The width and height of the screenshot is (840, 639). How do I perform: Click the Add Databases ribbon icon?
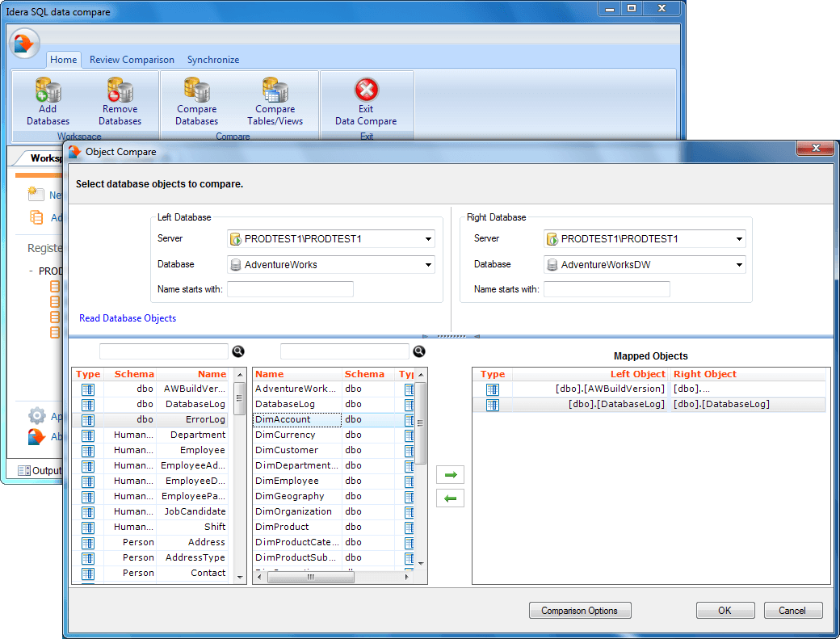[48, 90]
